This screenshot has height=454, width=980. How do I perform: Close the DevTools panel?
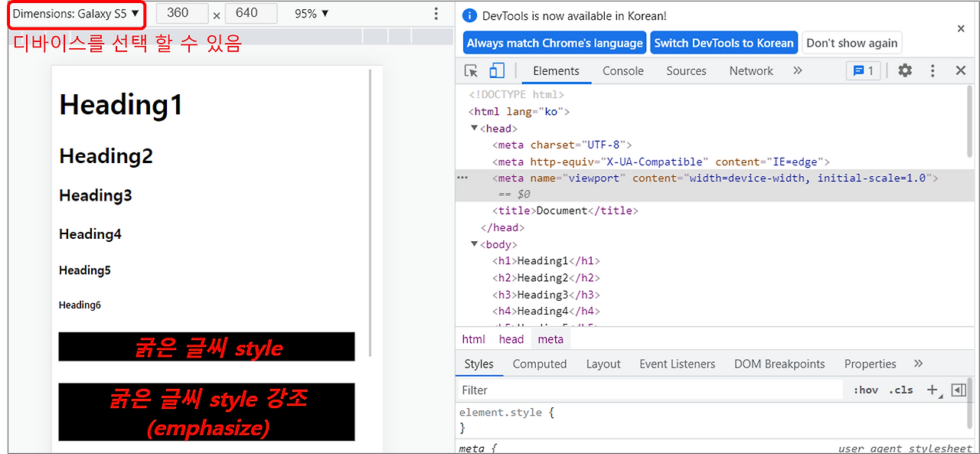(961, 71)
